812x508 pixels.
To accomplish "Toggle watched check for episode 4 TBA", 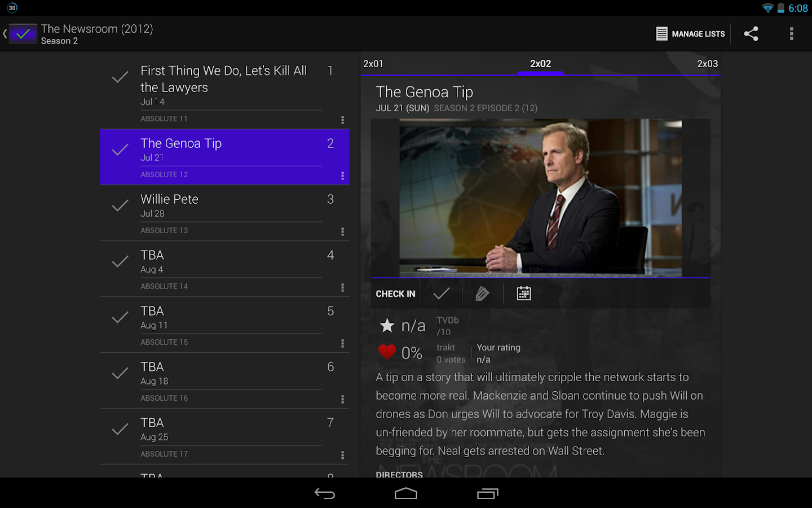I will click(120, 262).
